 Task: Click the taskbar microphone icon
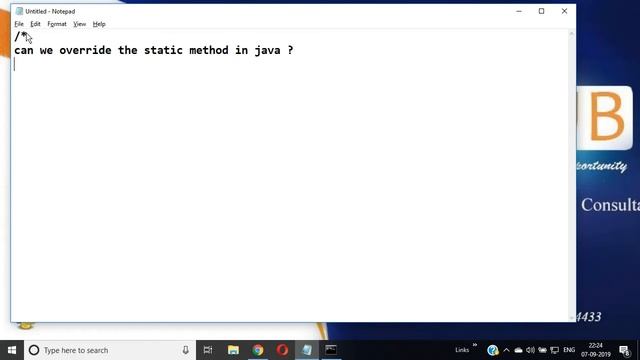click(185, 350)
